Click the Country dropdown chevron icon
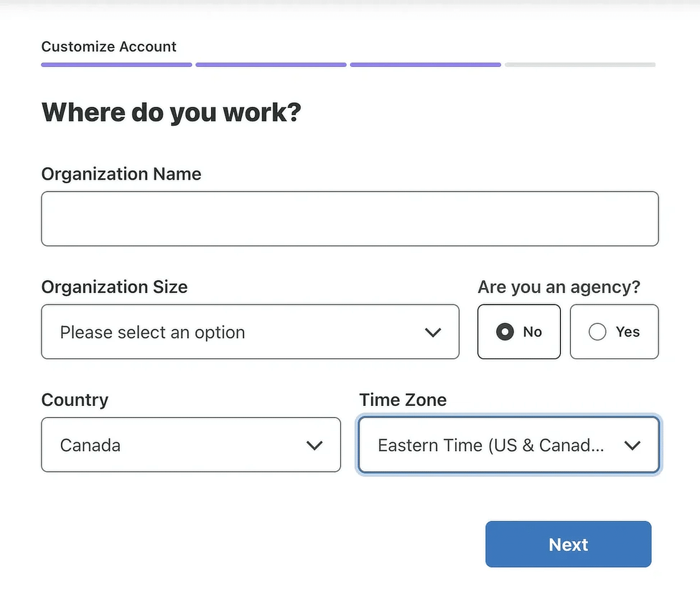 tap(314, 445)
